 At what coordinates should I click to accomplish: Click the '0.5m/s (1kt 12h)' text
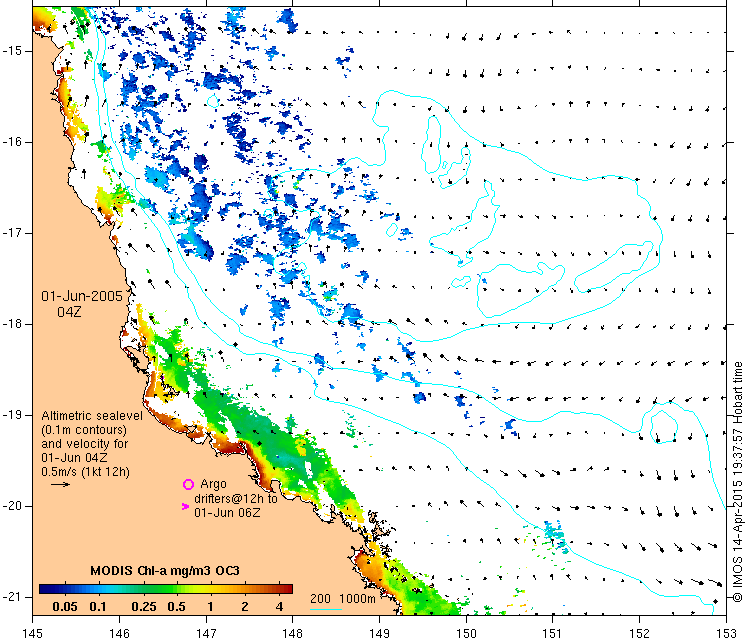point(85,472)
